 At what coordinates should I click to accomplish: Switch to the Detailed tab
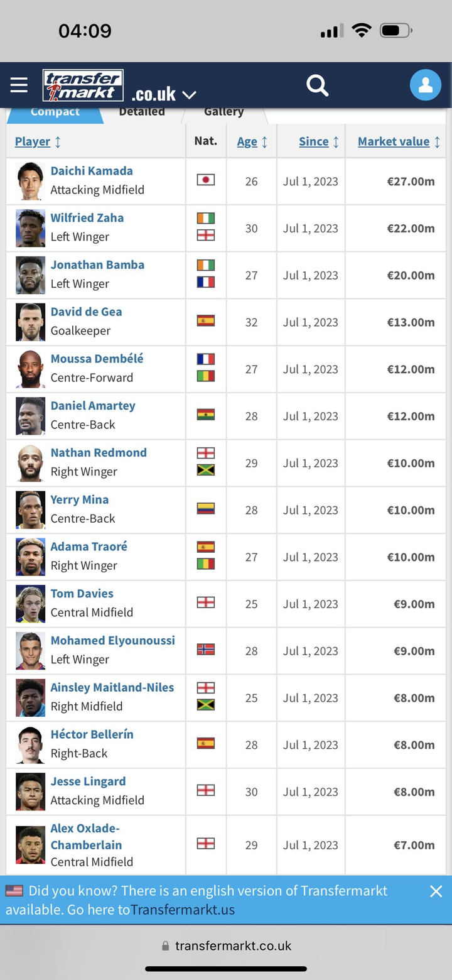[x=142, y=112]
